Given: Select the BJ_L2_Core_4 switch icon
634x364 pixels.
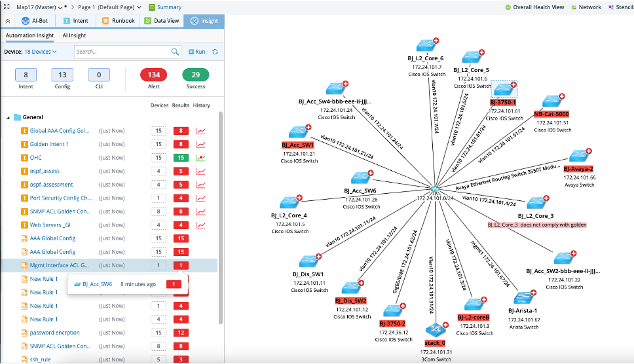Looking at the screenshot, I should [x=290, y=202].
